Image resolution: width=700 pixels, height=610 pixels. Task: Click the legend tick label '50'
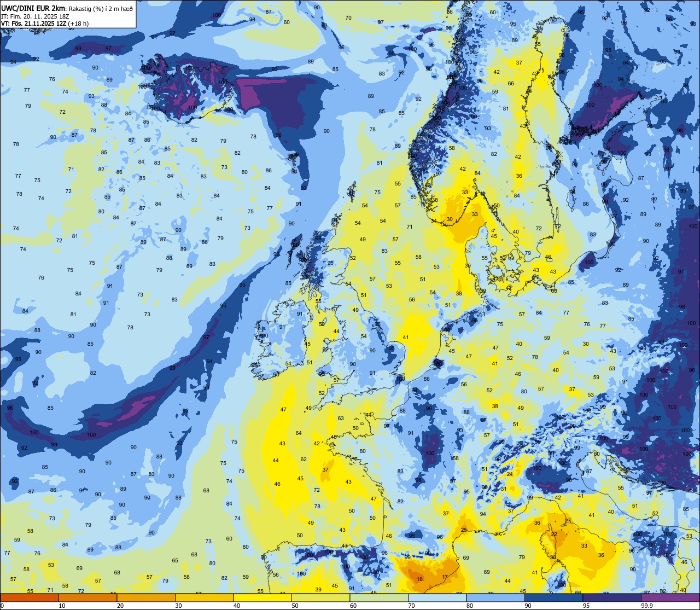295,606
